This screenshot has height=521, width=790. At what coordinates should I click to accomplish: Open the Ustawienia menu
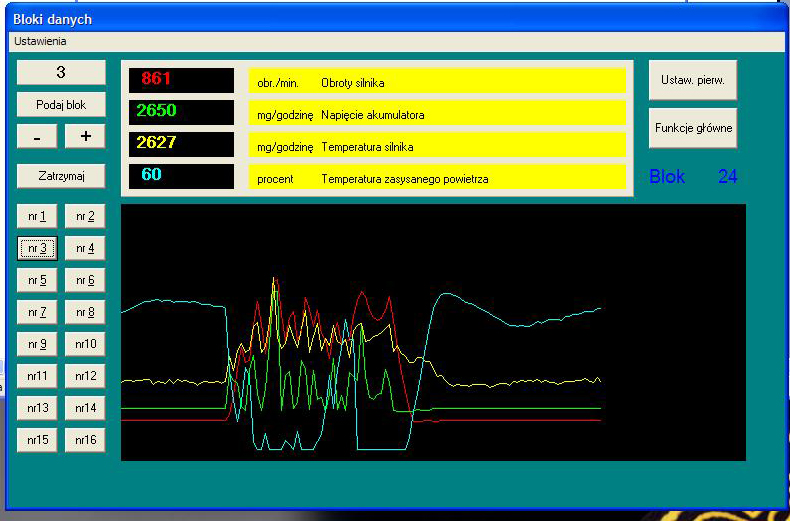click(40, 41)
